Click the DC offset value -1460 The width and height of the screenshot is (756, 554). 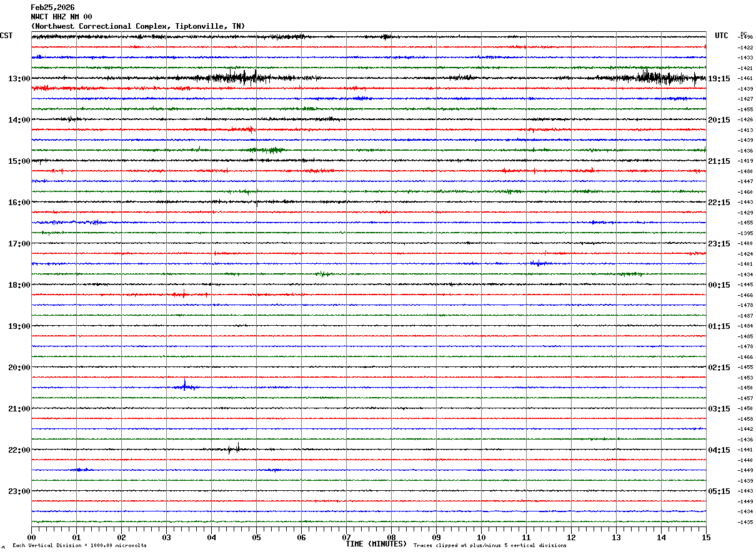(745, 192)
